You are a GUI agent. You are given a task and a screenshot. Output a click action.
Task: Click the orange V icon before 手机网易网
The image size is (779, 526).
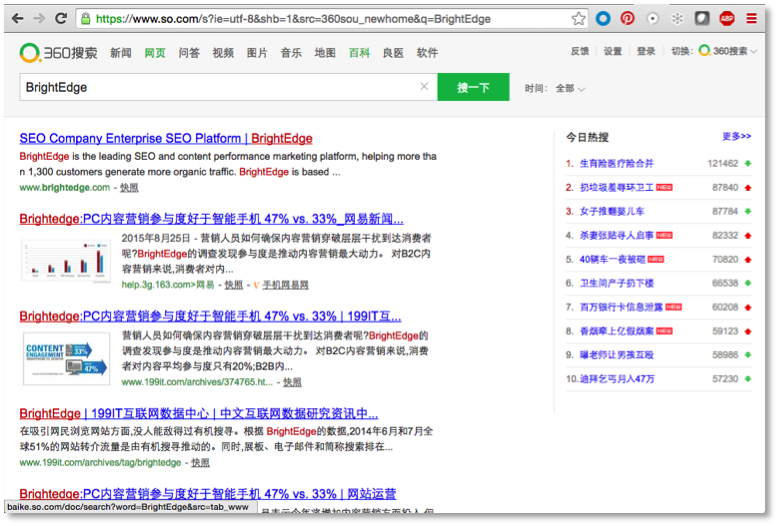pyautogui.click(x=256, y=285)
